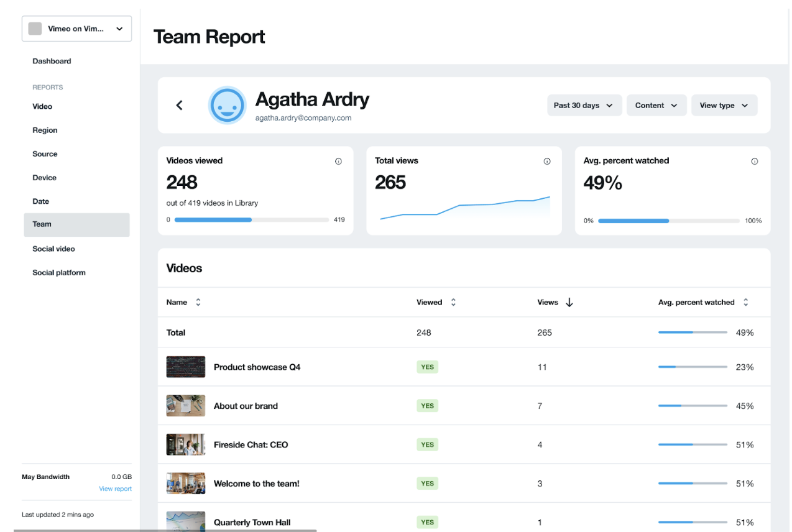Open the Social video report

coord(53,249)
